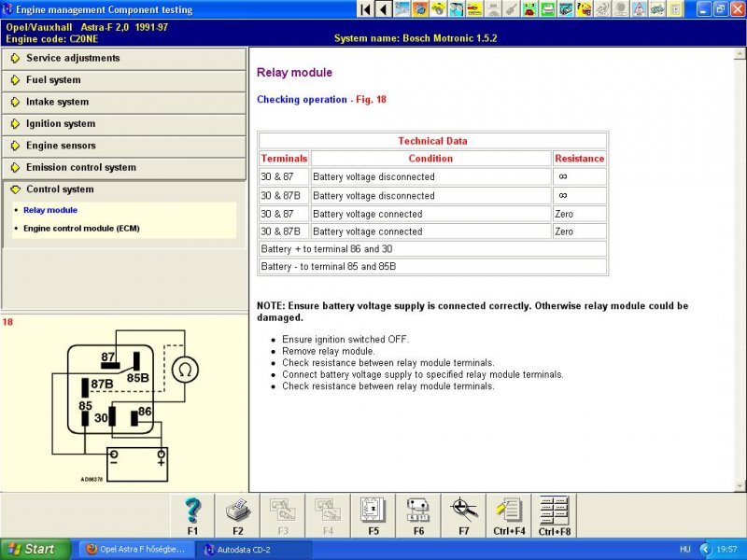The height and width of the screenshot is (560, 747).
Task: Click the cyan engine toolbar icon
Action: [x=566, y=9]
